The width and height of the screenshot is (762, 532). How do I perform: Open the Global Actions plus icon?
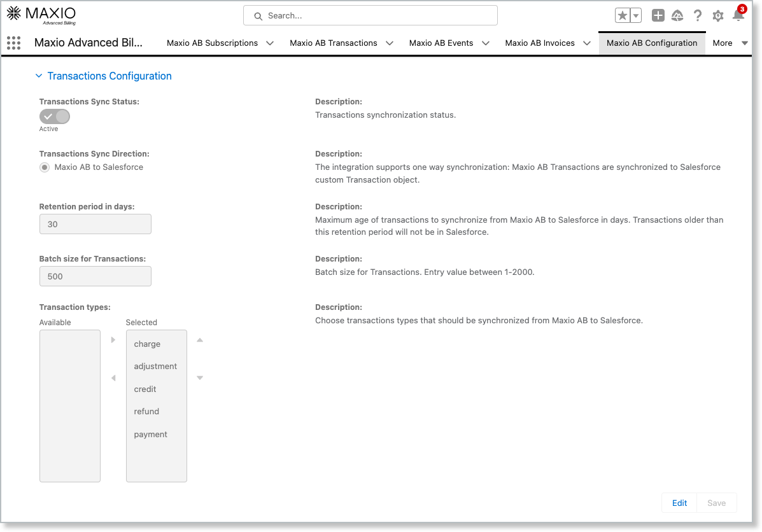[658, 16]
